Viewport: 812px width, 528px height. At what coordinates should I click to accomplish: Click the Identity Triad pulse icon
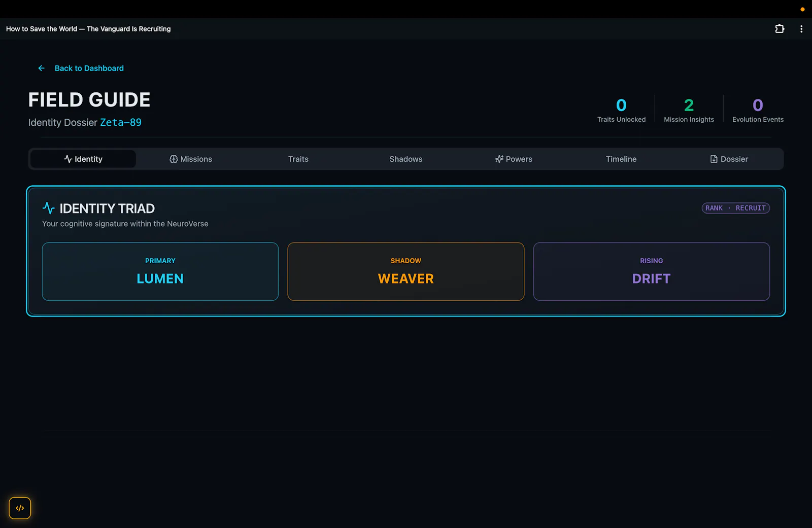coord(49,208)
